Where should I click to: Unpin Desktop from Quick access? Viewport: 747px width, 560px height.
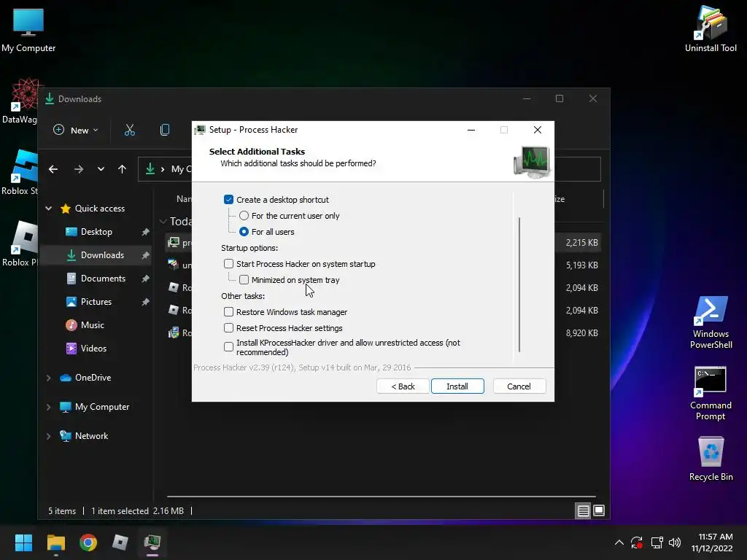(x=145, y=232)
